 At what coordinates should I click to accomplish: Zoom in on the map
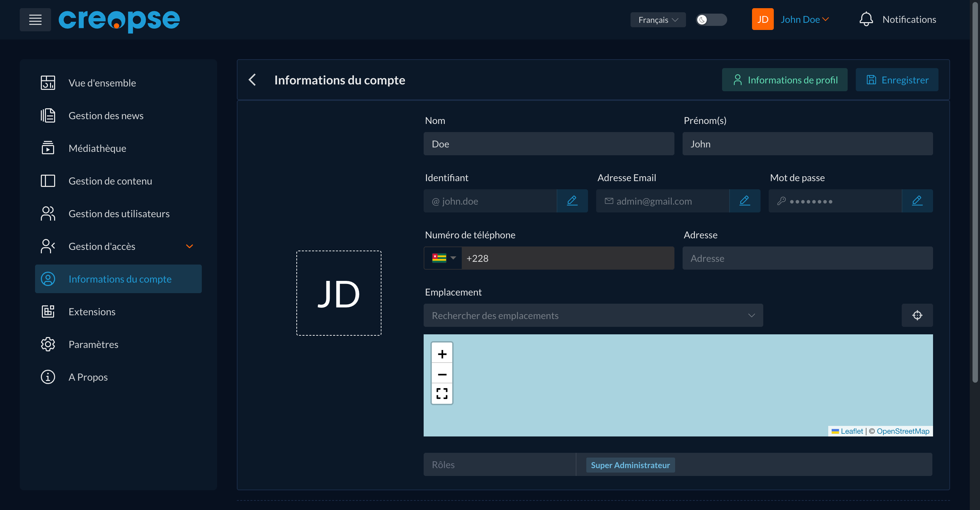[x=442, y=354]
